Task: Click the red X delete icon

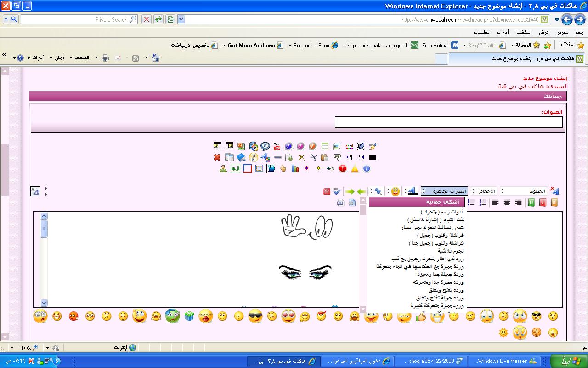Action: (217, 157)
